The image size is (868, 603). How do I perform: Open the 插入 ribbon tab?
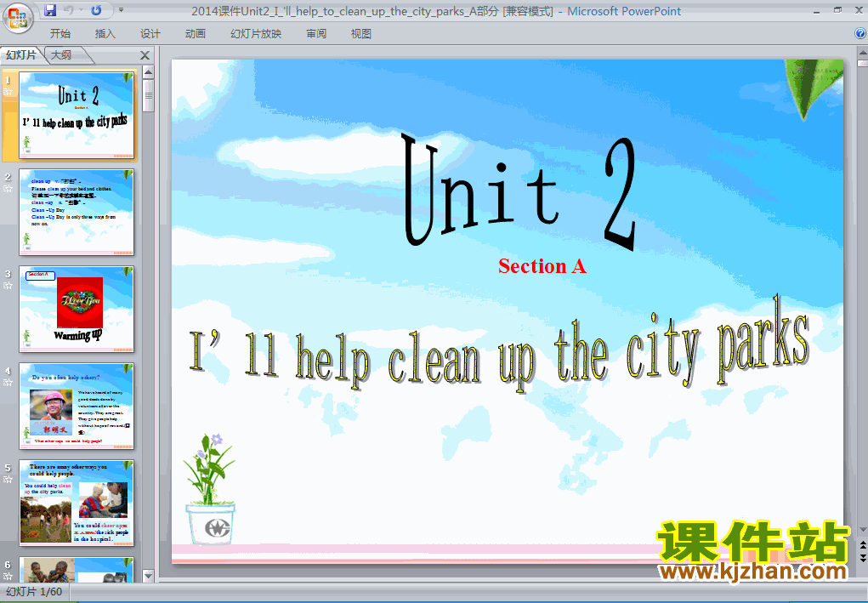click(x=105, y=34)
